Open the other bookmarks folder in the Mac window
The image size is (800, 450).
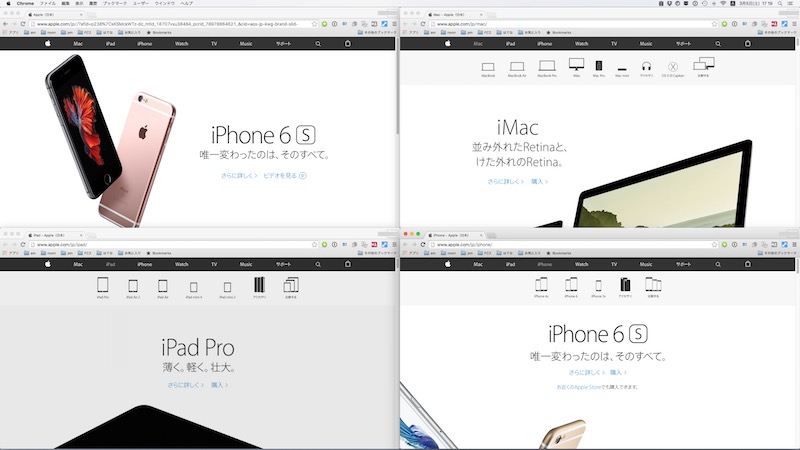pyautogui.click(x=777, y=32)
